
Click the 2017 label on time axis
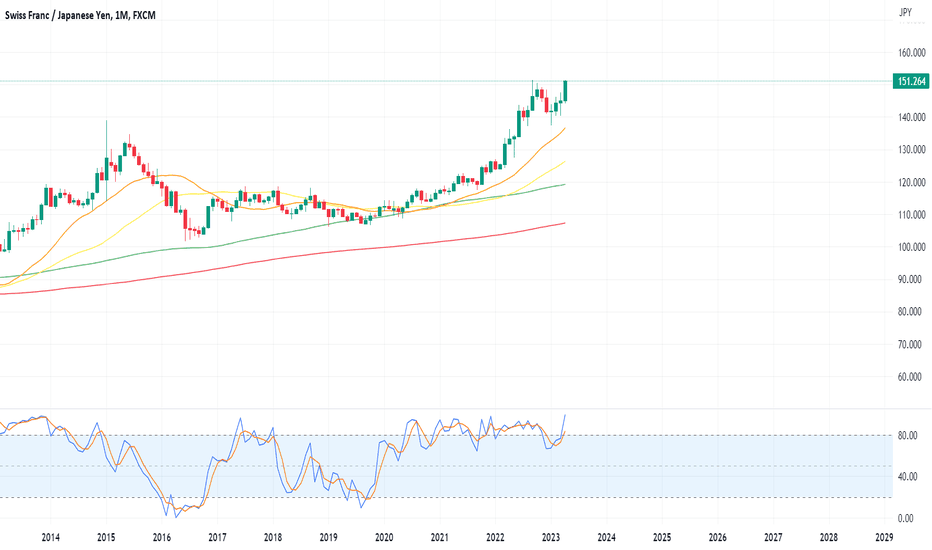[217, 538]
